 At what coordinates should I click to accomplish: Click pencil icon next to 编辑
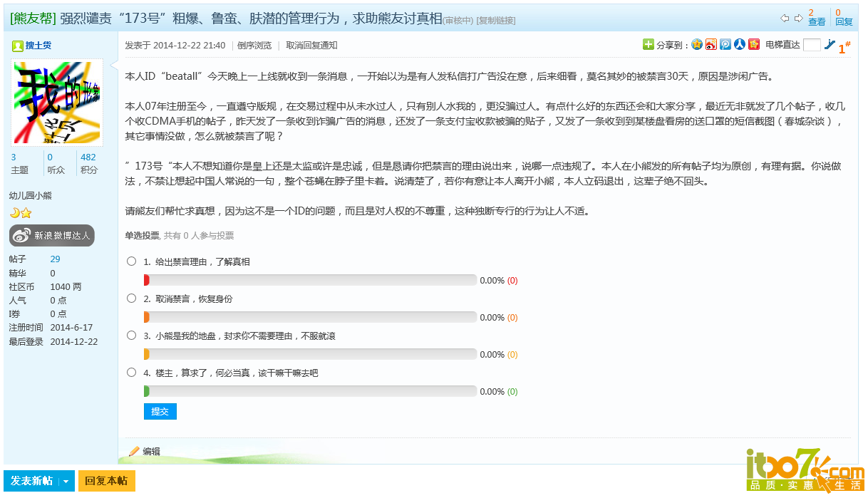[134, 451]
